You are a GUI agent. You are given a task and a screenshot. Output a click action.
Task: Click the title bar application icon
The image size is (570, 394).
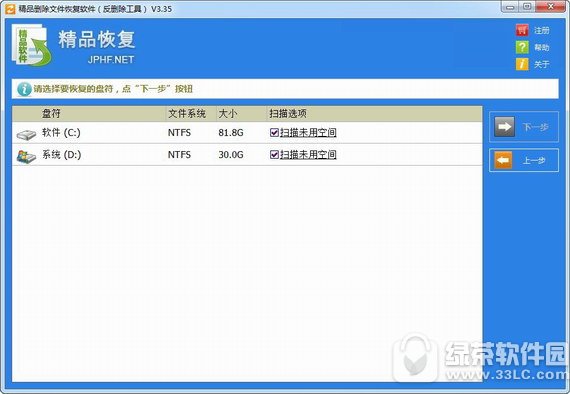(10, 8)
